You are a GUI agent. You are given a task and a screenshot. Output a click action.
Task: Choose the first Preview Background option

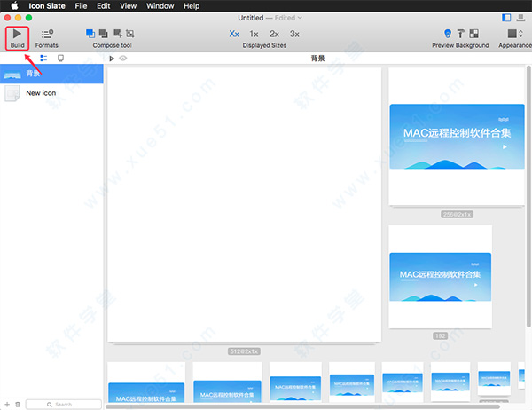coord(446,34)
